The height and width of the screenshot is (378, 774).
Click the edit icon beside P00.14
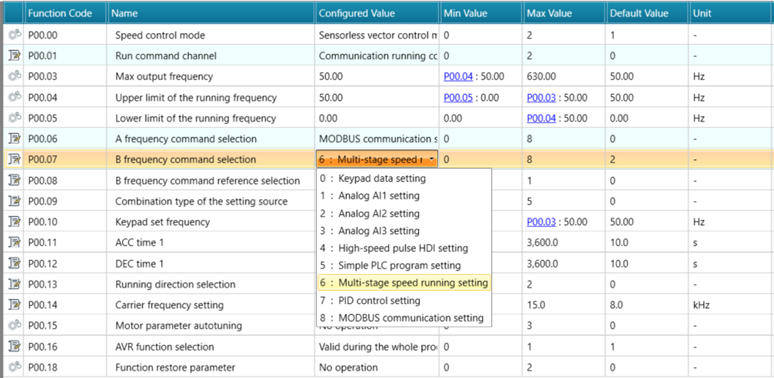pos(14,304)
